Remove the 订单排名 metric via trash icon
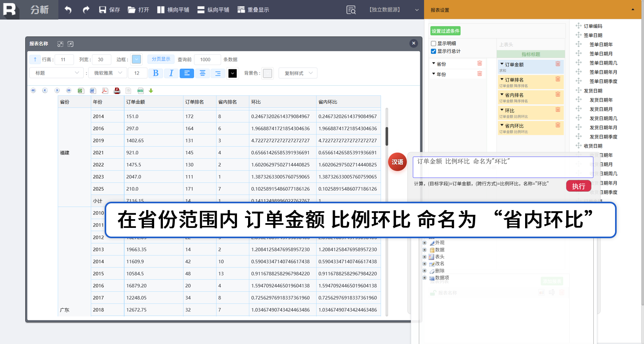Image resolution: width=644 pixels, height=344 pixels. coord(558,79)
